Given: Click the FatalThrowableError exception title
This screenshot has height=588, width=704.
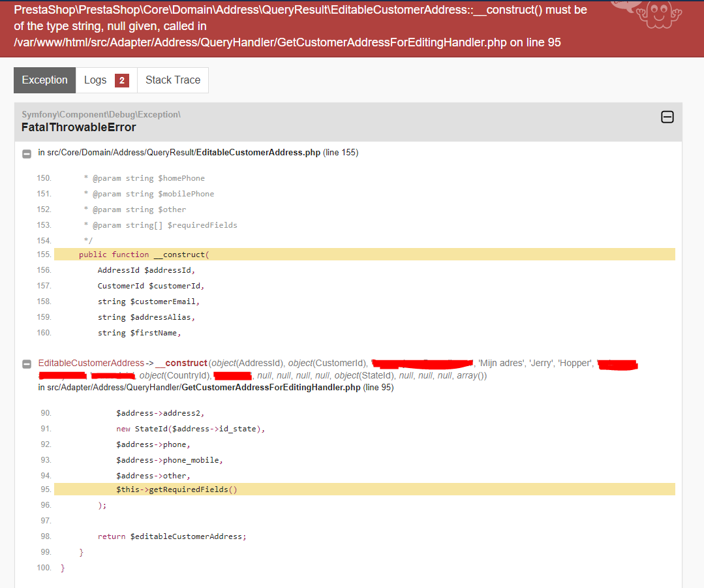Looking at the screenshot, I should pos(79,127).
